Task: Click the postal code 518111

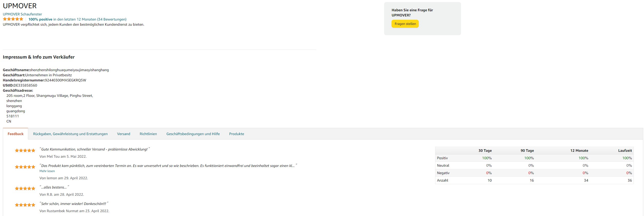Action: pos(13,116)
